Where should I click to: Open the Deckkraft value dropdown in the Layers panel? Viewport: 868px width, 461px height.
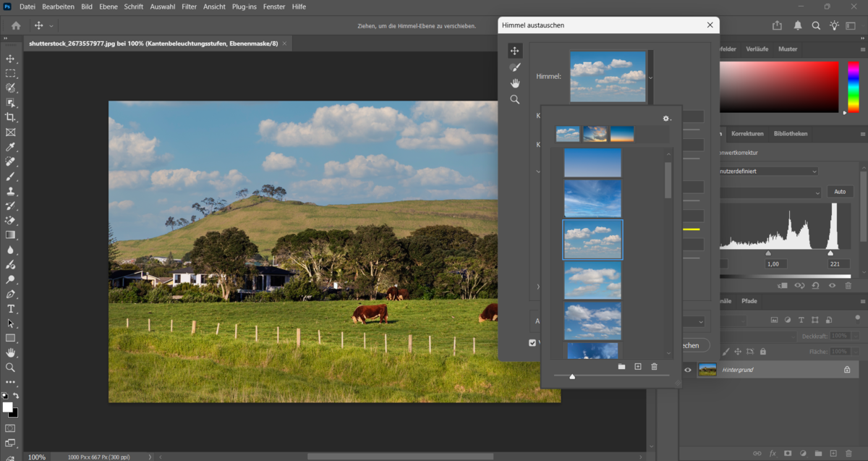pyautogui.click(x=855, y=336)
